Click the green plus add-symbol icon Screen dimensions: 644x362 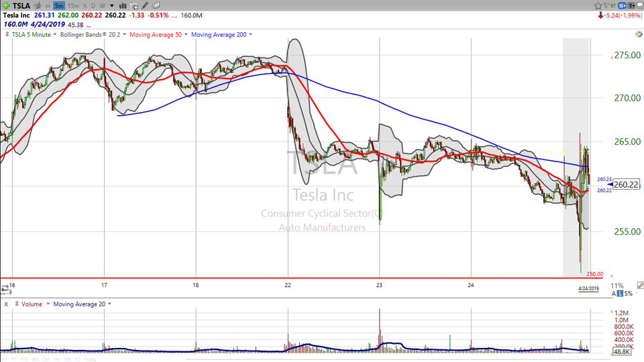coord(6,5)
